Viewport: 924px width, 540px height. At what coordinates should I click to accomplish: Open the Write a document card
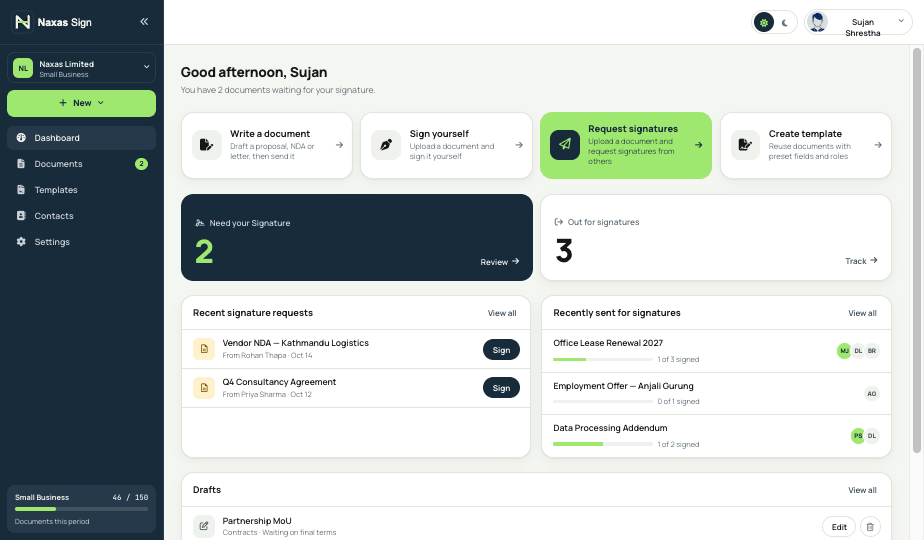[x=267, y=146]
